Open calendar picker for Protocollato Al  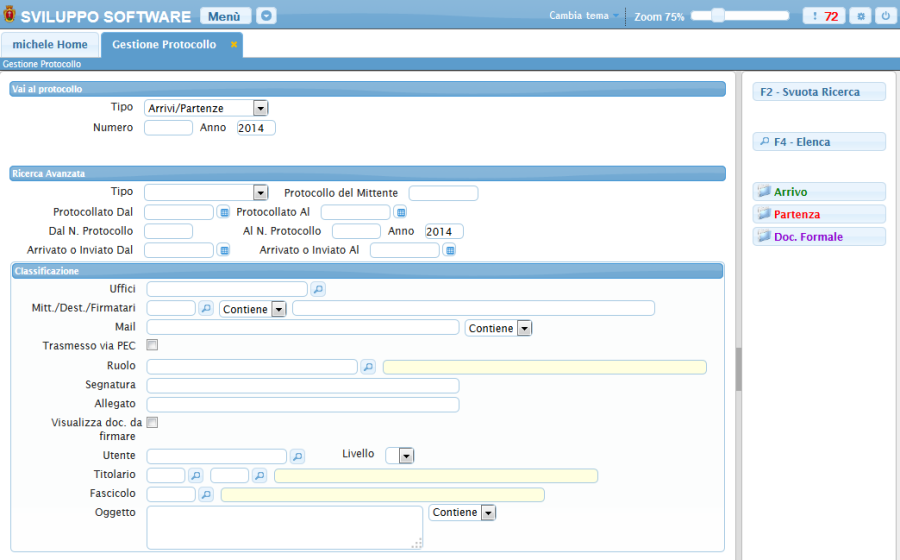pos(400,212)
